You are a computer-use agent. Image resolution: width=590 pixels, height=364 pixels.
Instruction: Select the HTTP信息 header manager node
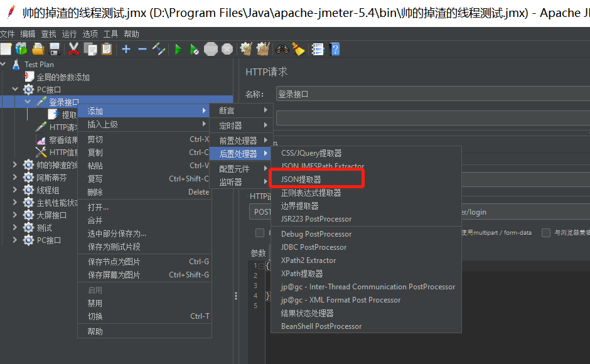coord(63,153)
